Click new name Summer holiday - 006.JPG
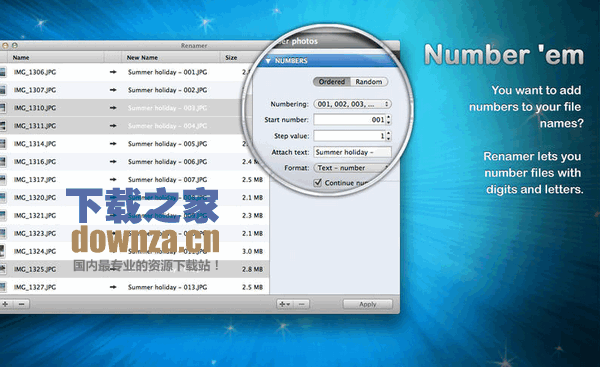Viewport: 600px width, 367px height. (168, 162)
